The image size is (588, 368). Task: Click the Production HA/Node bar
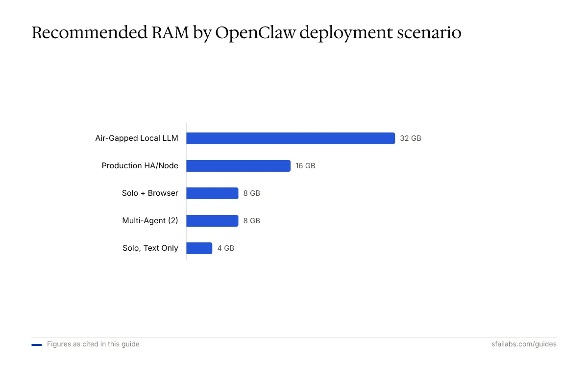click(238, 166)
